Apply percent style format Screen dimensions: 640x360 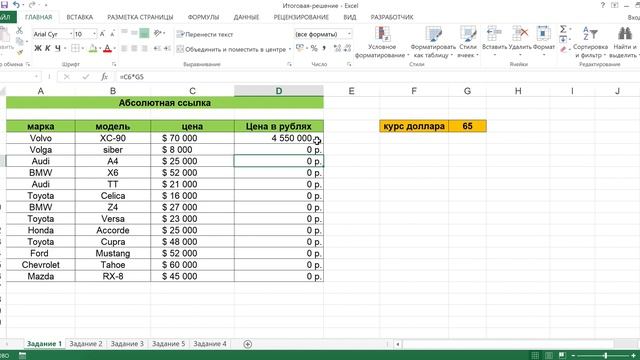coord(314,49)
